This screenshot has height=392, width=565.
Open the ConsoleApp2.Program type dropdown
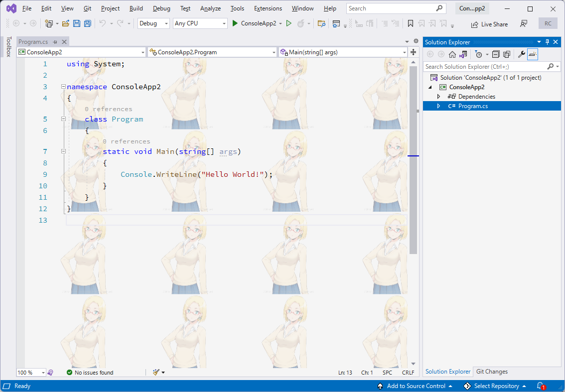coord(212,52)
